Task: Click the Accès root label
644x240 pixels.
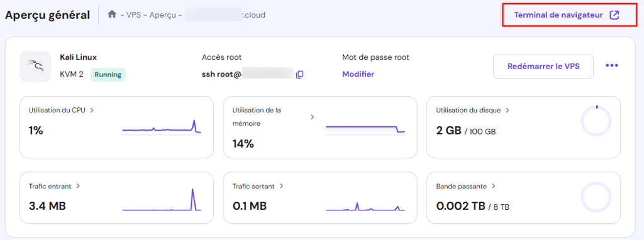Action: click(x=222, y=57)
